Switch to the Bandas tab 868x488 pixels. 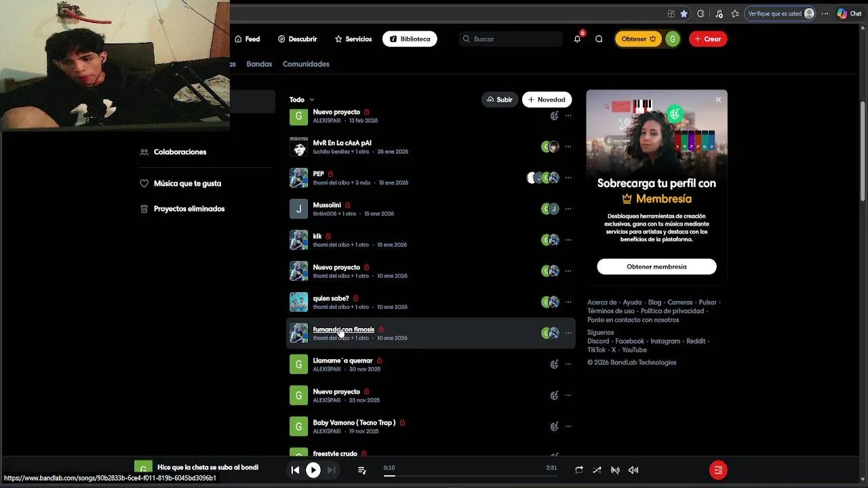pos(259,64)
